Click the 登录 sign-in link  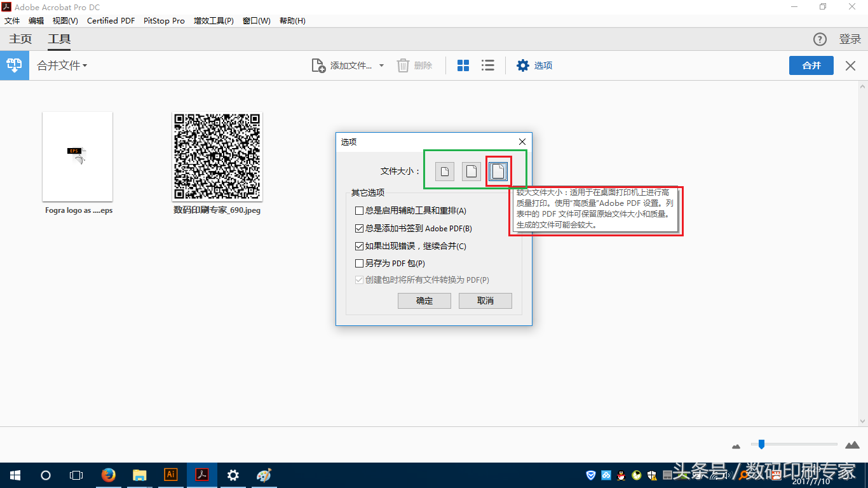coord(850,39)
